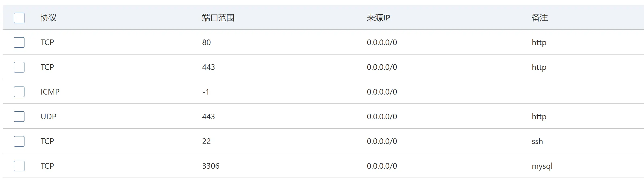
Task: Tick the ICMP rule checkbox
Action: (x=19, y=92)
